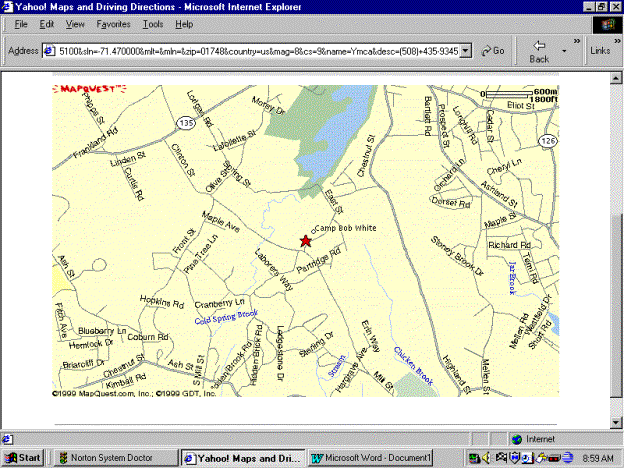Click the Camp Bob White map label
The height and width of the screenshot is (468, 624).
coord(345,228)
